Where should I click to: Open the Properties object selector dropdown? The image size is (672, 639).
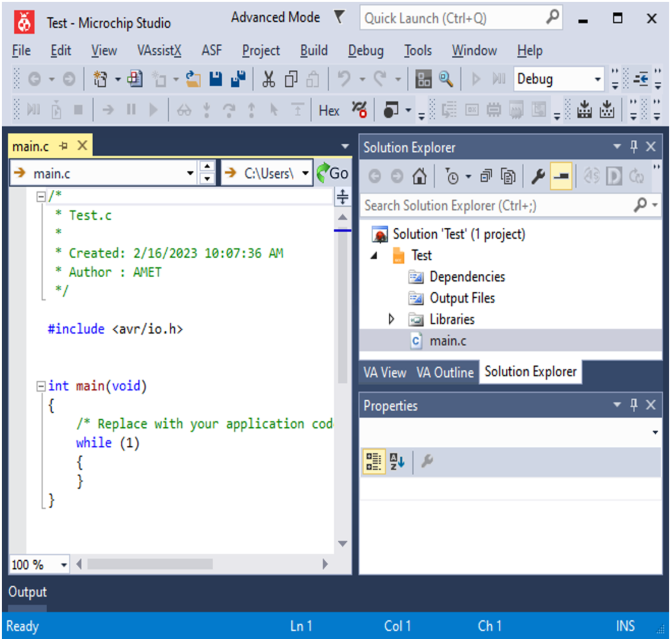tap(655, 432)
